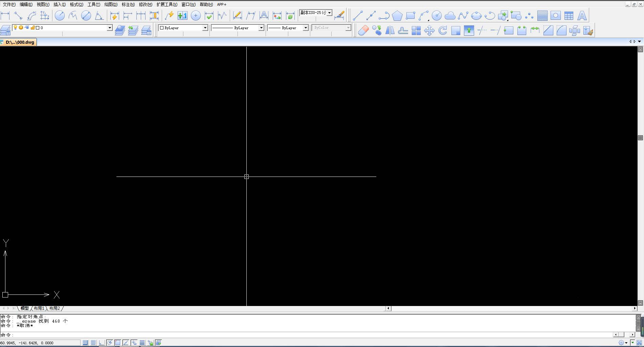This screenshot has width=644, height=347.
Task: Open the Layer Properties Manager
Action: click(5, 30)
